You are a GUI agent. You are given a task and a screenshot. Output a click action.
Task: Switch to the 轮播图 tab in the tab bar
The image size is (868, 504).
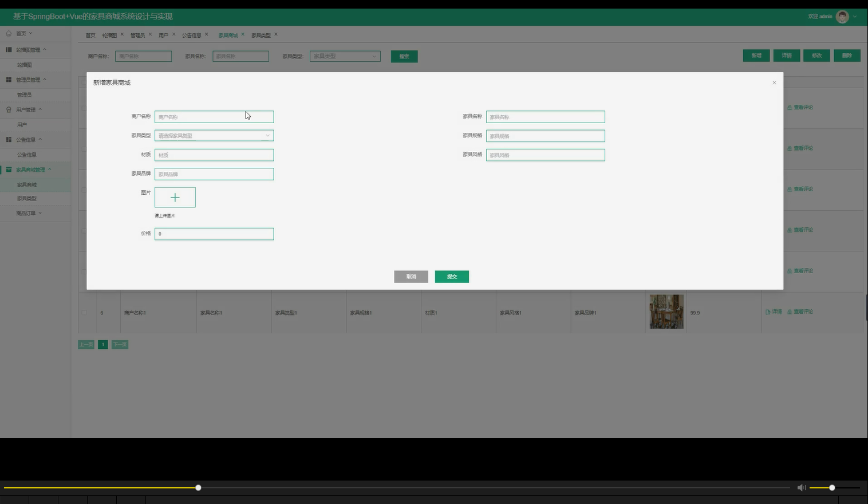pyautogui.click(x=109, y=36)
